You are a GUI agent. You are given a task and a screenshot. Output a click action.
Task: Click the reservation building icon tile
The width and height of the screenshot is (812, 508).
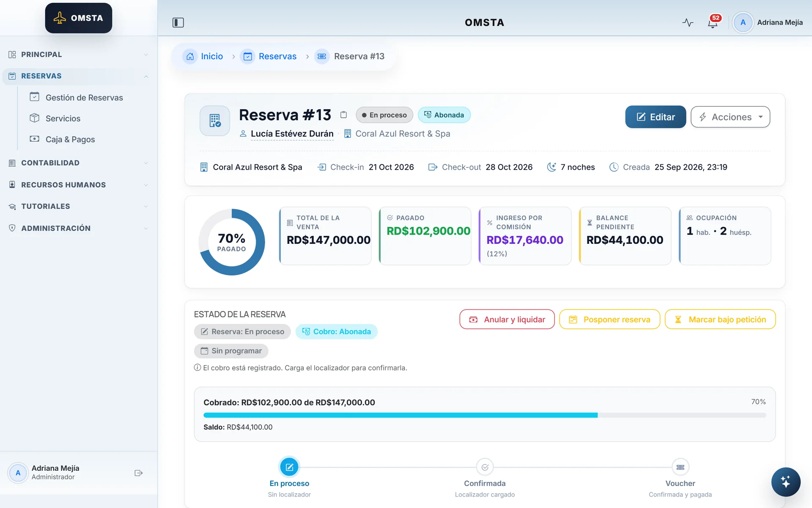[215, 121]
